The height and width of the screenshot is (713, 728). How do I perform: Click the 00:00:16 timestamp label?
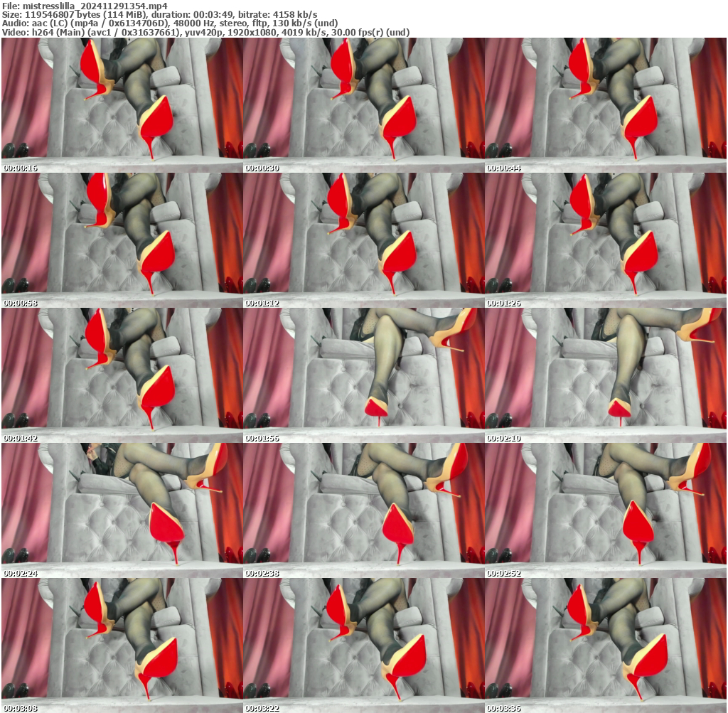point(21,168)
